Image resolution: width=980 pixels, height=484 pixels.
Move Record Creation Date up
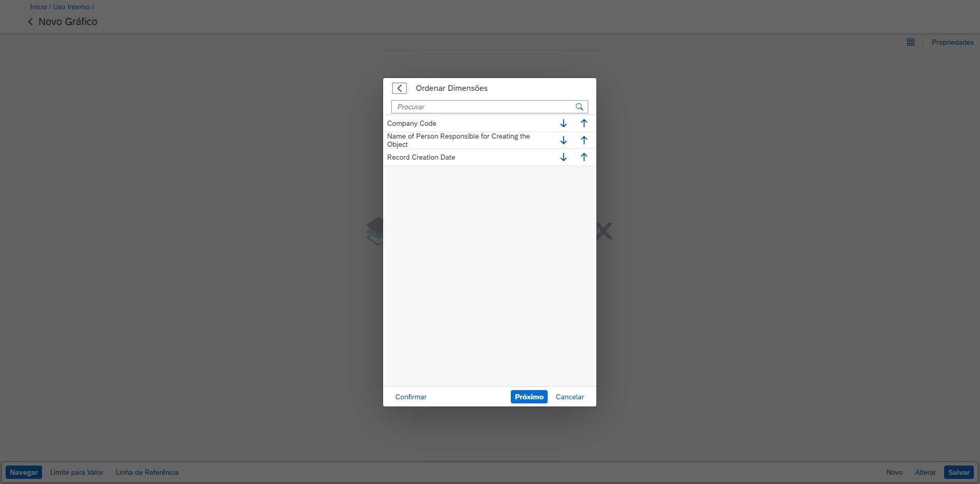point(584,157)
